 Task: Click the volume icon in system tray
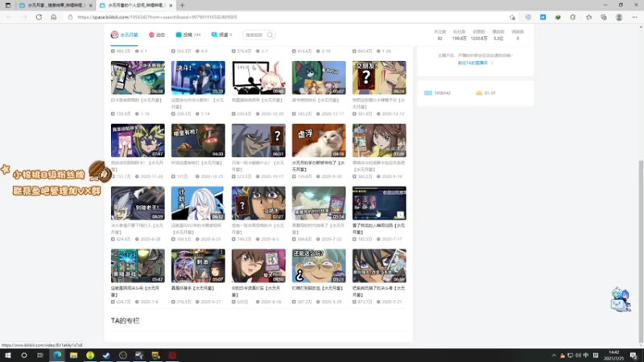pos(578,356)
